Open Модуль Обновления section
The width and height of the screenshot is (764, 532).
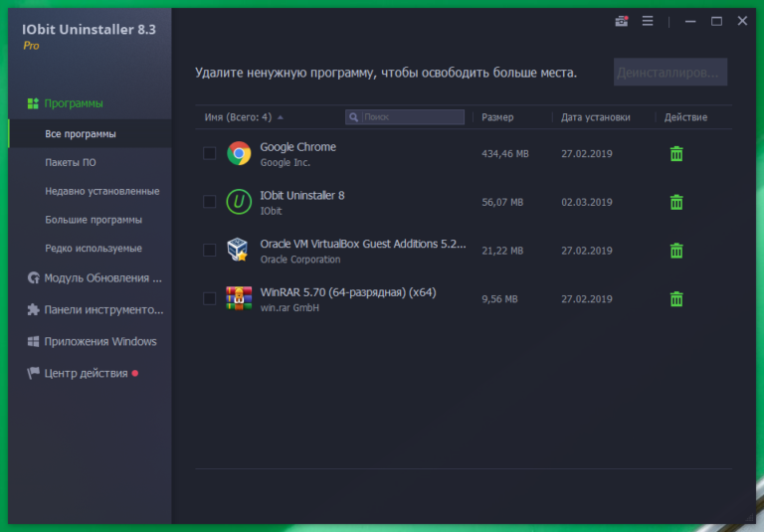pos(102,278)
